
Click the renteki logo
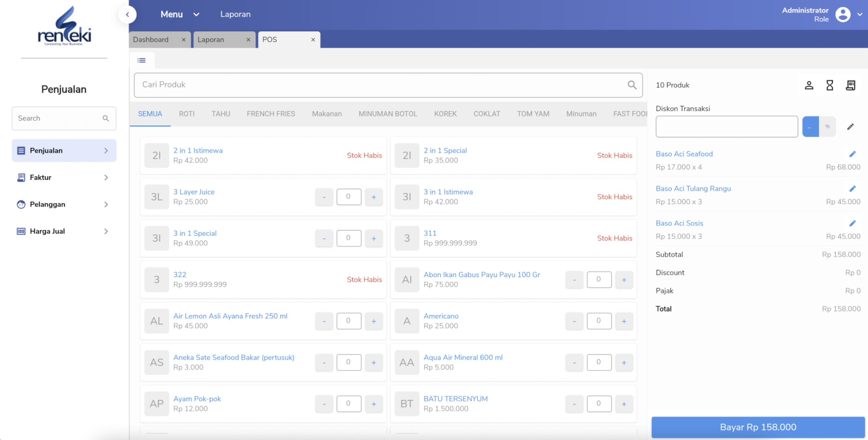click(64, 26)
